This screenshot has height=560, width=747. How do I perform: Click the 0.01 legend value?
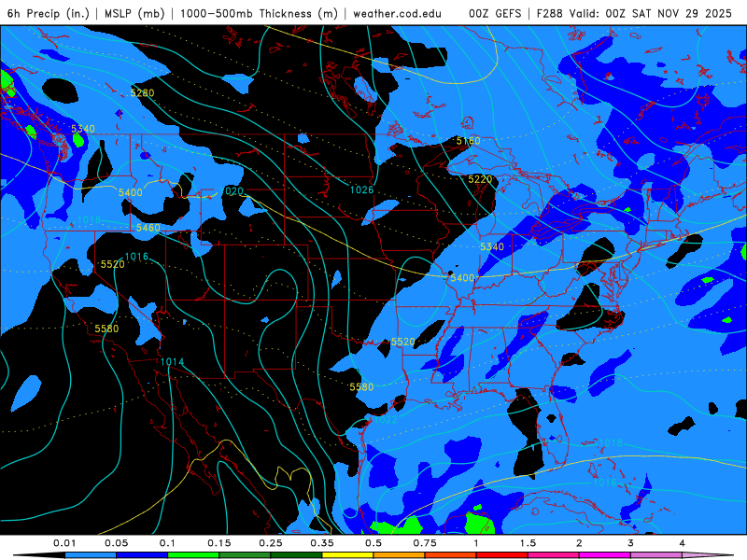tap(64, 543)
